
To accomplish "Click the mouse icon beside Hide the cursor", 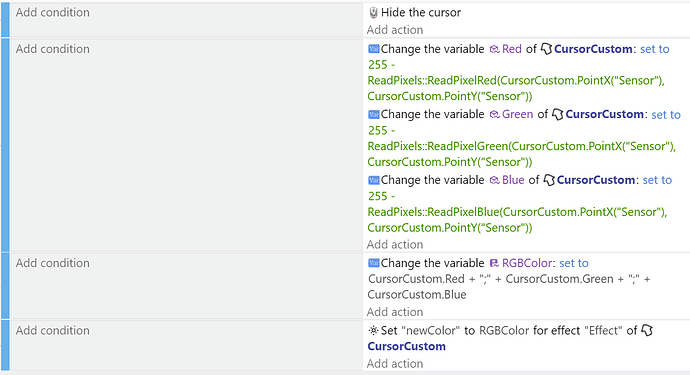I will [x=373, y=13].
